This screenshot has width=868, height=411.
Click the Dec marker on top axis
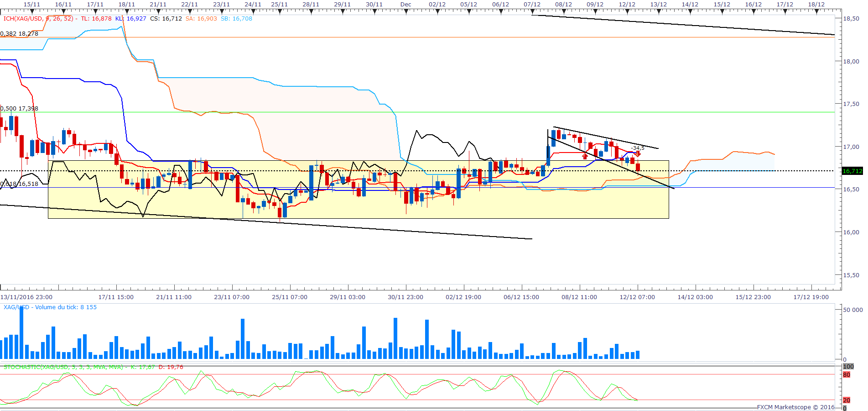(x=405, y=5)
